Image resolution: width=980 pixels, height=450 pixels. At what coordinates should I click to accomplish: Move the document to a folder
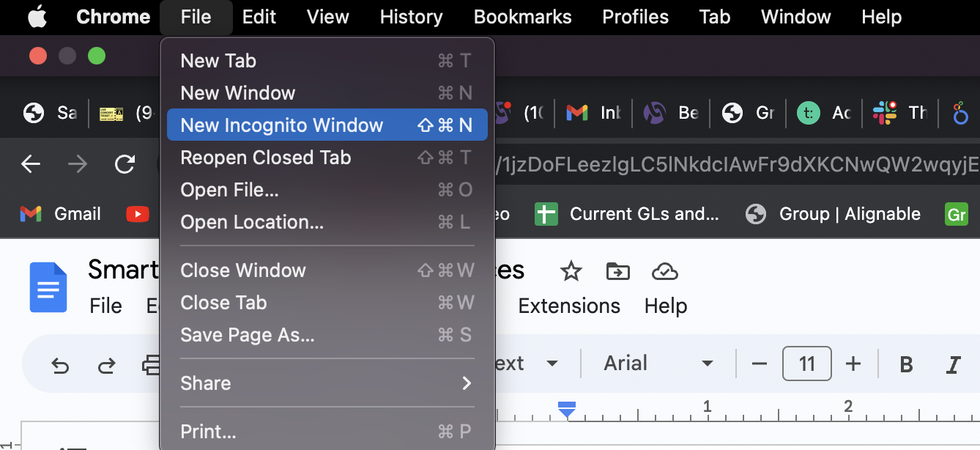point(617,270)
